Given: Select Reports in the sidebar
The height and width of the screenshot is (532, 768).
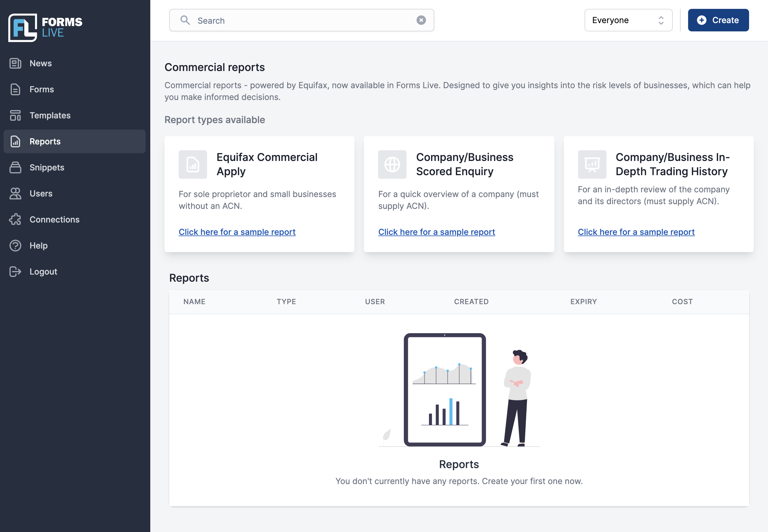Looking at the screenshot, I should point(75,141).
